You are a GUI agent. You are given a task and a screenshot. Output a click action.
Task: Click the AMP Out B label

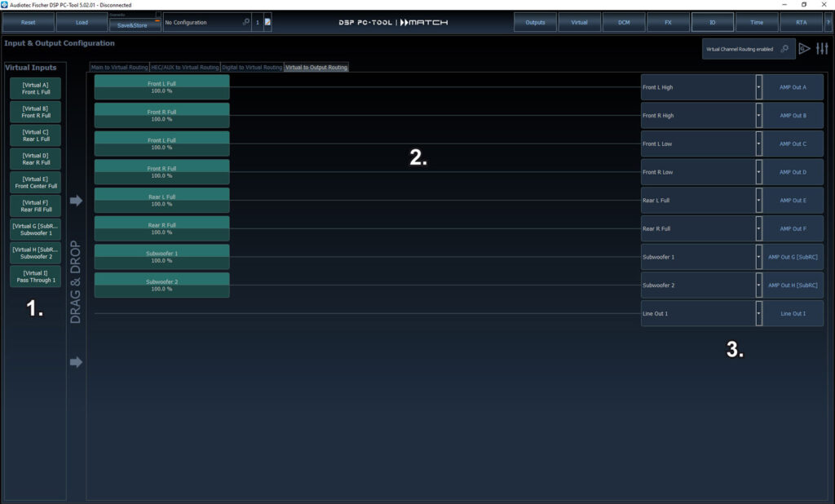click(793, 116)
